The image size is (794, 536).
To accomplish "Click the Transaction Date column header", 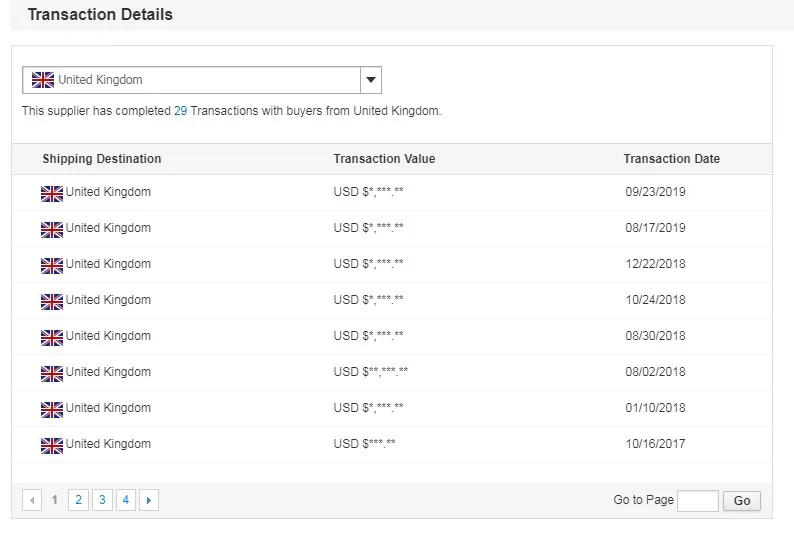I will tap(671, 159).
